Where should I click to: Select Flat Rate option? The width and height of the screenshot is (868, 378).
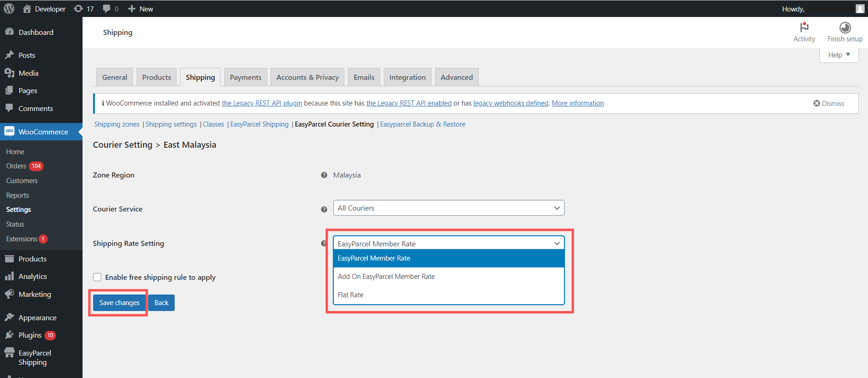448,295
